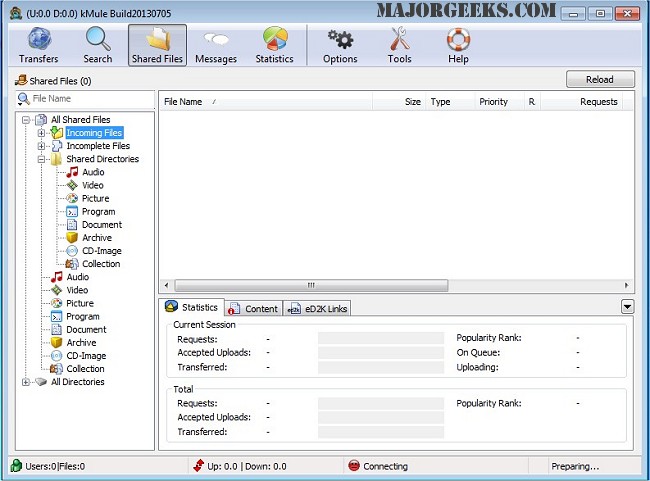
Task: Sort by Priority column header
Action: point(499,102)
